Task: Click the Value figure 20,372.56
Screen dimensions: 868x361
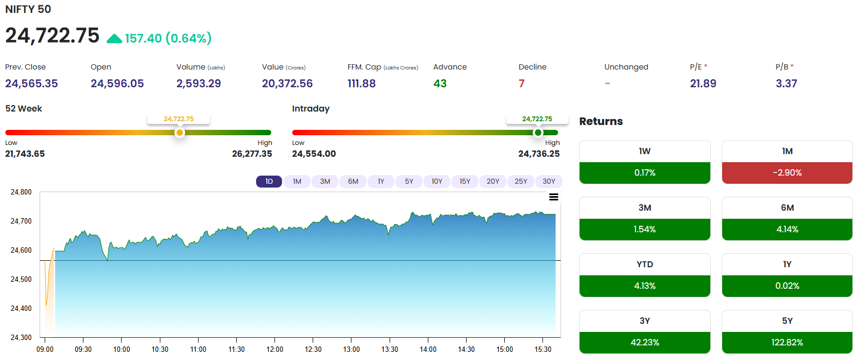Action: tap(287, 84)
